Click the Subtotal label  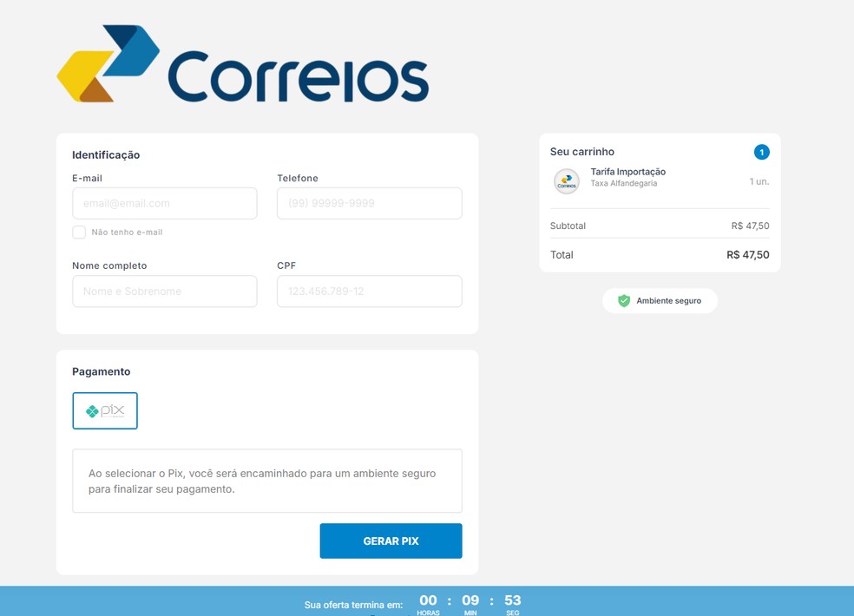pyautogui.click(x=568, y=226)
